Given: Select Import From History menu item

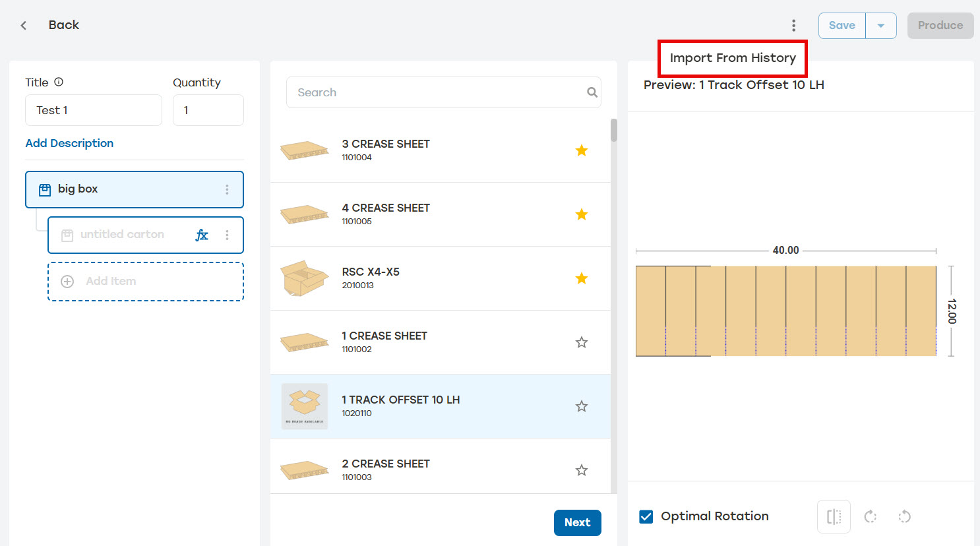Looking at the screenshot, I should tap(733, 58).
